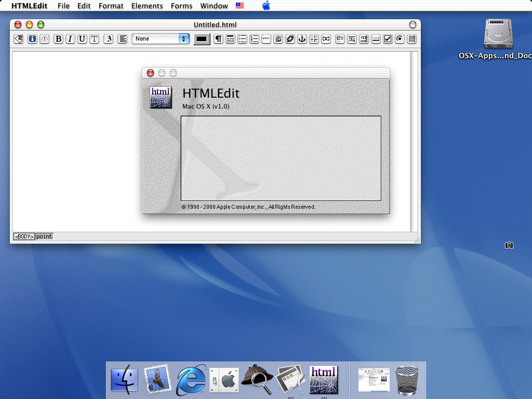This screenshot has height=399, width=532.
Task: Insert a text field form element
Action: [352, 39]
